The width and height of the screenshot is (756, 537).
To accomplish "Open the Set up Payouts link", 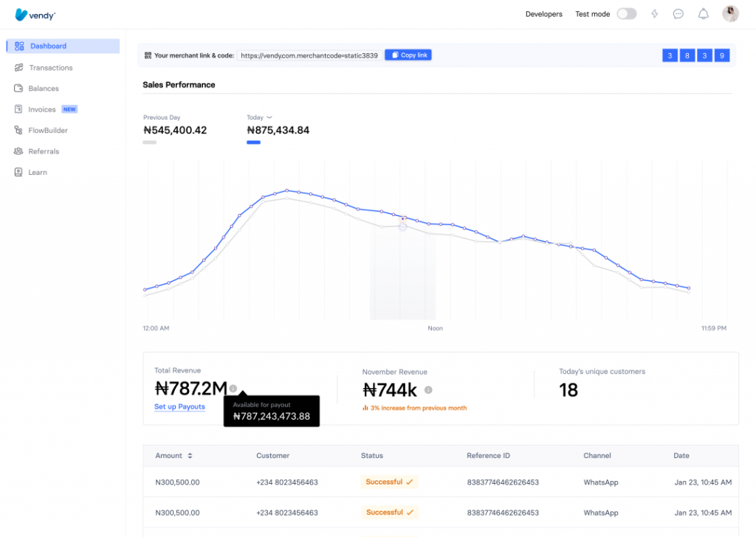I will (x=179, y=406).
